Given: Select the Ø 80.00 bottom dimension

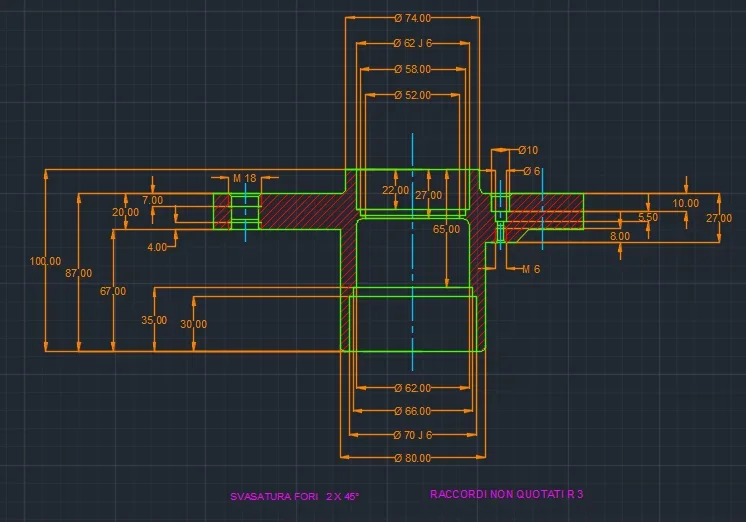Looking at the screenshot, I should point(412,458).
